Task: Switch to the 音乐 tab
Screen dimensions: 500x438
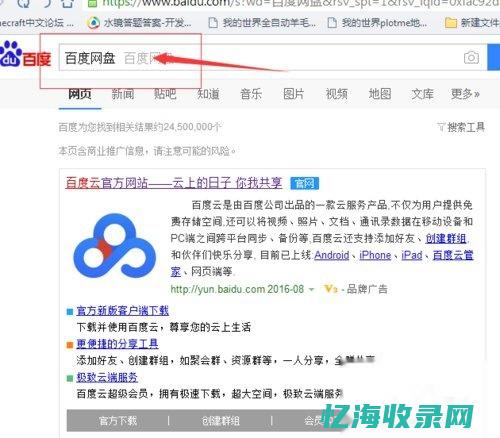Action: [251, 94]
